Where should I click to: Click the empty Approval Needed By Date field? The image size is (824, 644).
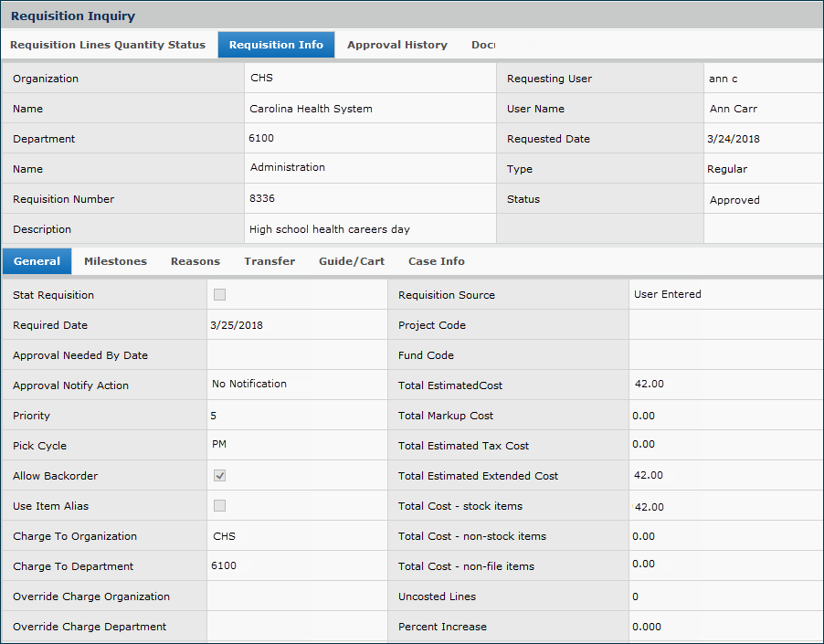(297, 355)
